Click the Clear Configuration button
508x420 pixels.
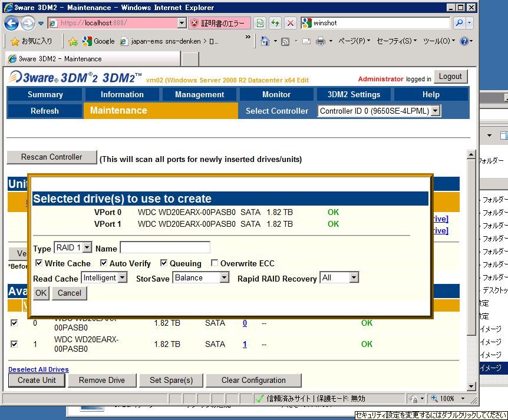point(253,380)
